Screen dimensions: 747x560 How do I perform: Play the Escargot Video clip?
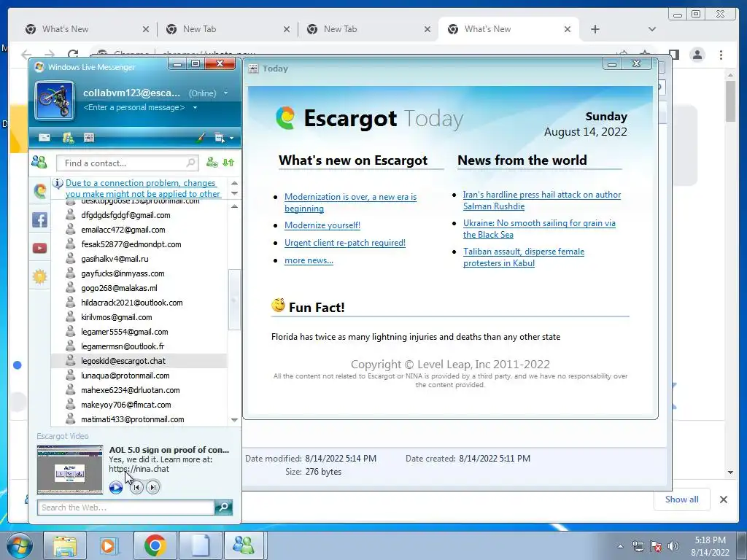pyautogui.click(x=116, y=487)
